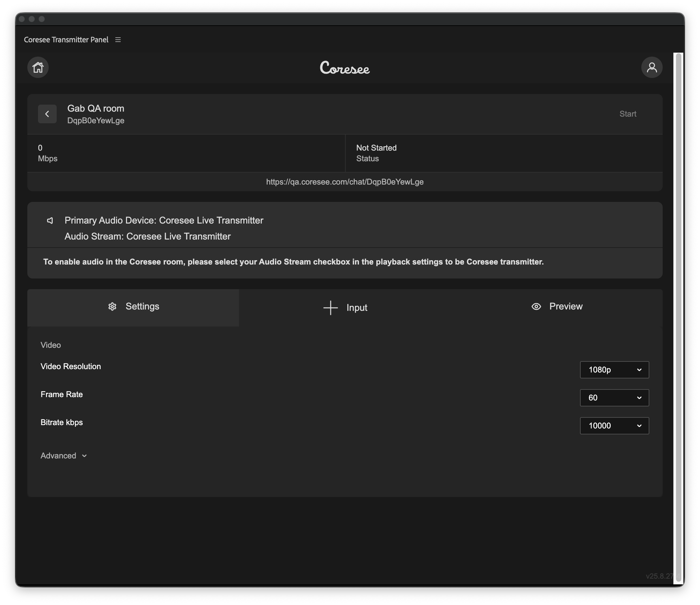Viewport: 700px width, 605px height.
Task: Click the plus icon next to Input
Action: (x=330, y=308)
